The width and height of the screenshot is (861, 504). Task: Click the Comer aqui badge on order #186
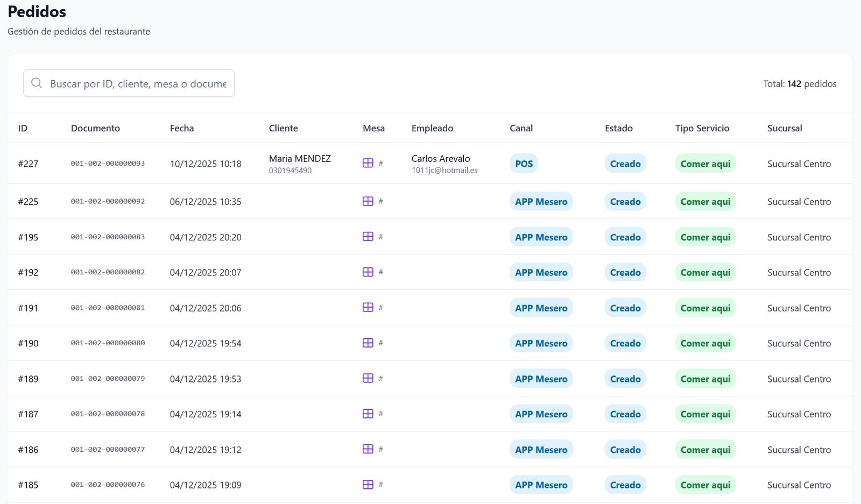(x=705, y=450)
